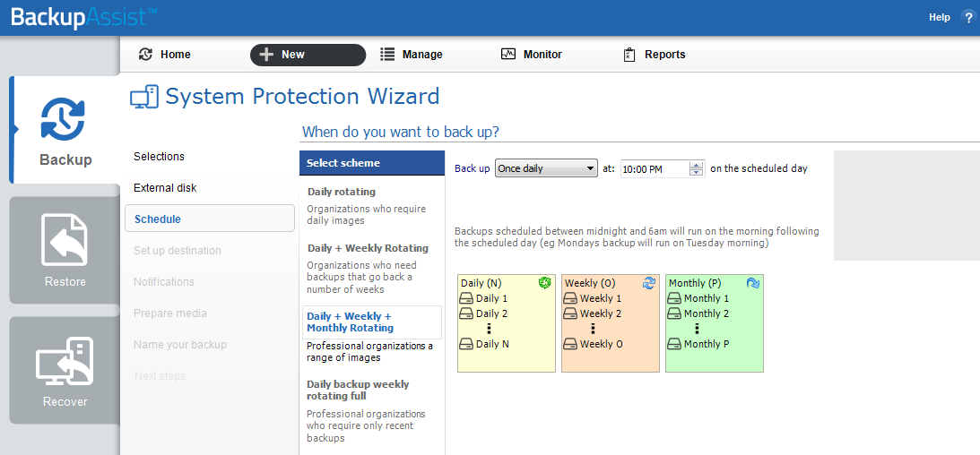Screen dimensions: 980x455
Task: Select the Schedule wizard step
Action: click(x=210, y=219)
